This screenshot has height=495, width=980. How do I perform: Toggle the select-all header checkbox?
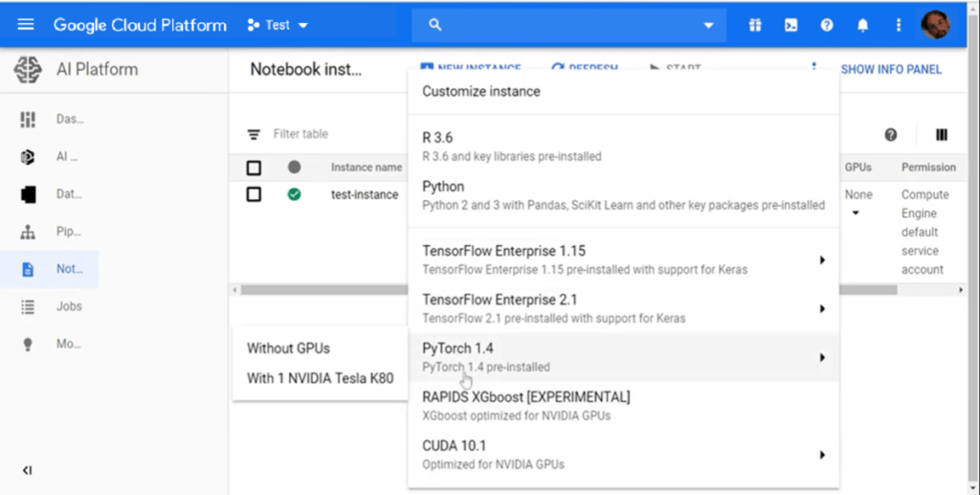[254, 168]
